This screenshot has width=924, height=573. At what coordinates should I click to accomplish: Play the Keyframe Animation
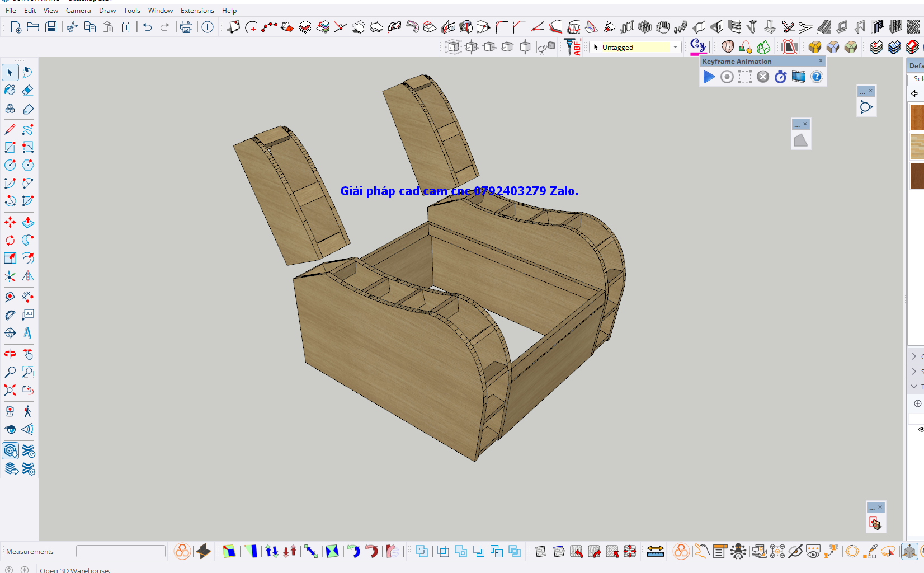(709, 77)
